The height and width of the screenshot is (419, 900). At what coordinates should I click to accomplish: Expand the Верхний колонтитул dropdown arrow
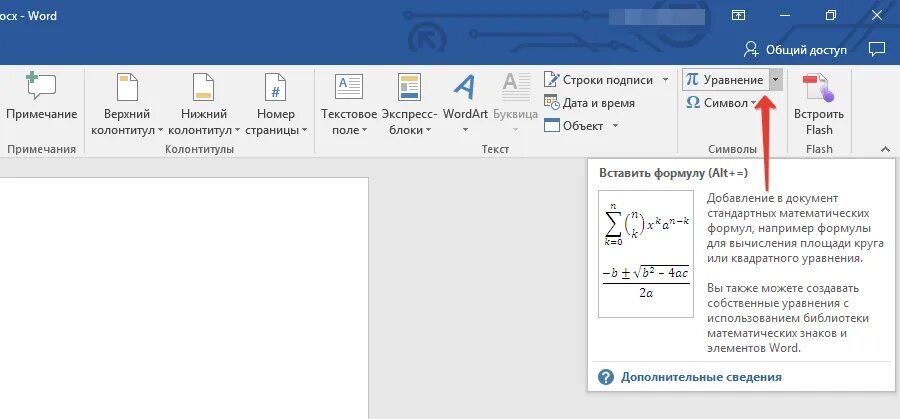point(160,130)
